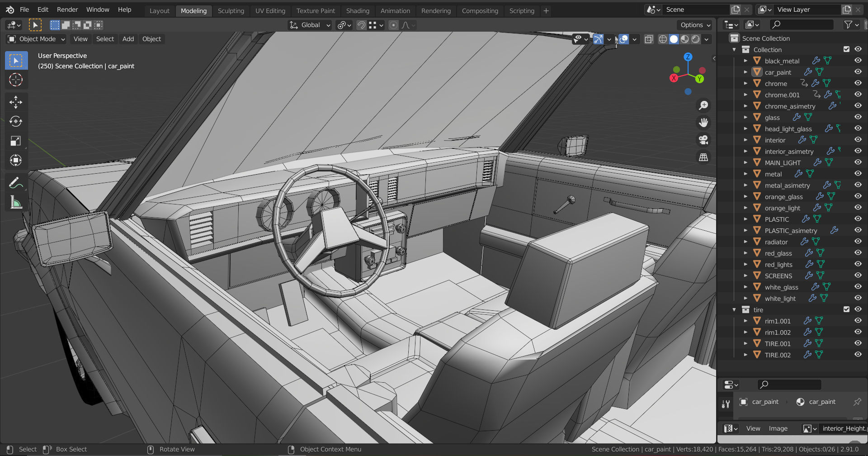Open the viewport Select menu
Image resolution: width=868 pixels, height=456 pixels.
105,39
